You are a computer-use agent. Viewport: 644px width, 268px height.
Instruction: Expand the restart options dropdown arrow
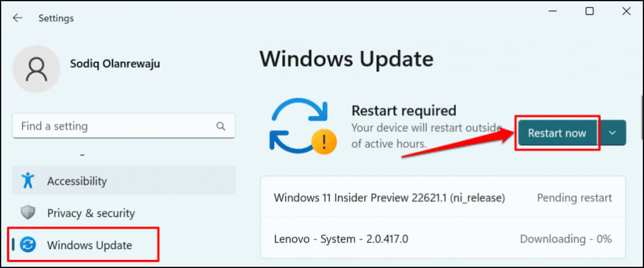coord(614,133)
